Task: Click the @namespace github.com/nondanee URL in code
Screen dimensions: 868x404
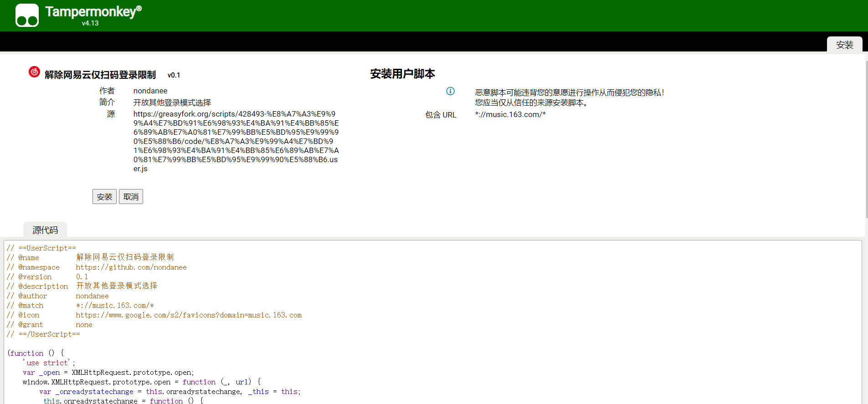Action: [131, 267]
